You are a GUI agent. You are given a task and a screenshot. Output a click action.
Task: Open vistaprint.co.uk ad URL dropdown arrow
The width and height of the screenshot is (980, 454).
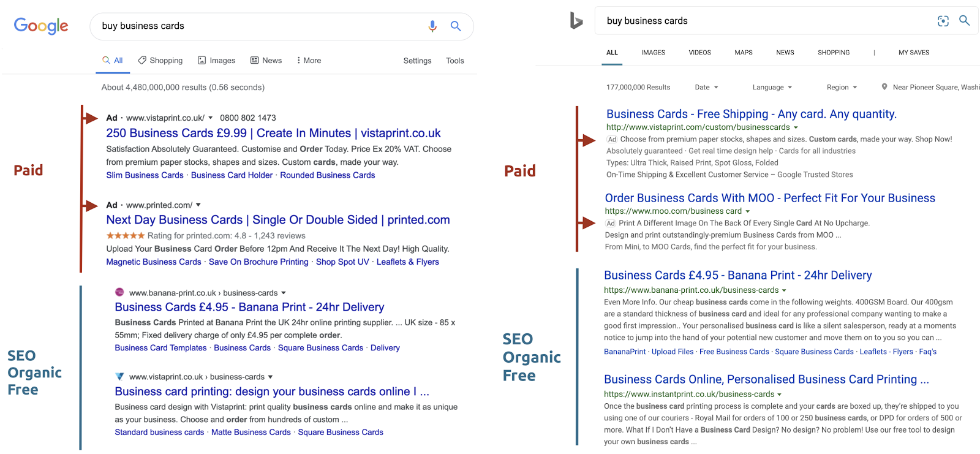pyautogui.click(x=211, y=118)
